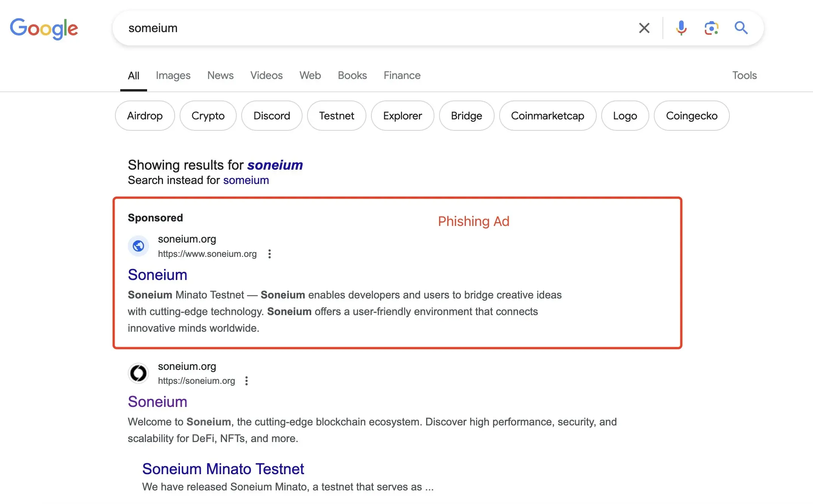This screenshot has width=813, height=504.
Task: Clear the search query with the X icon
Action: pos(644,28)
